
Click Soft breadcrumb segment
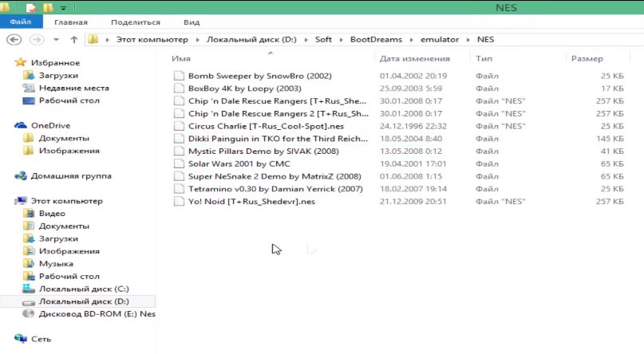[x=323, y=39]
